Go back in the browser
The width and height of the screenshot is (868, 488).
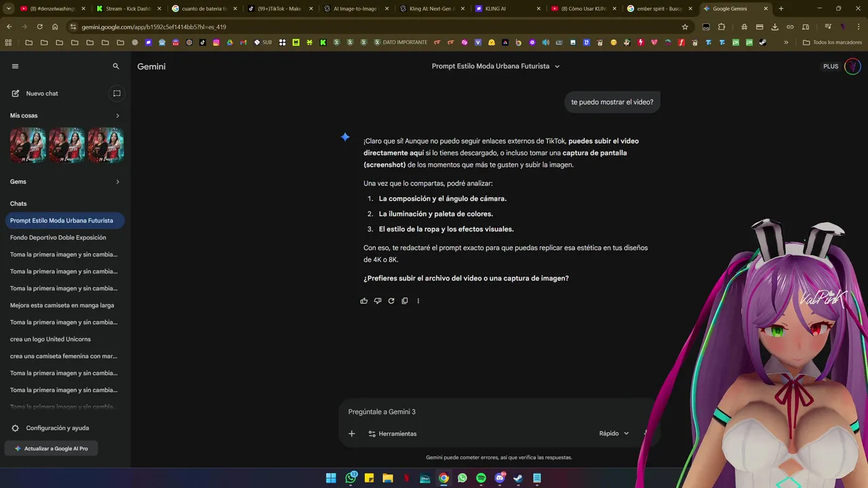point(9,26)
